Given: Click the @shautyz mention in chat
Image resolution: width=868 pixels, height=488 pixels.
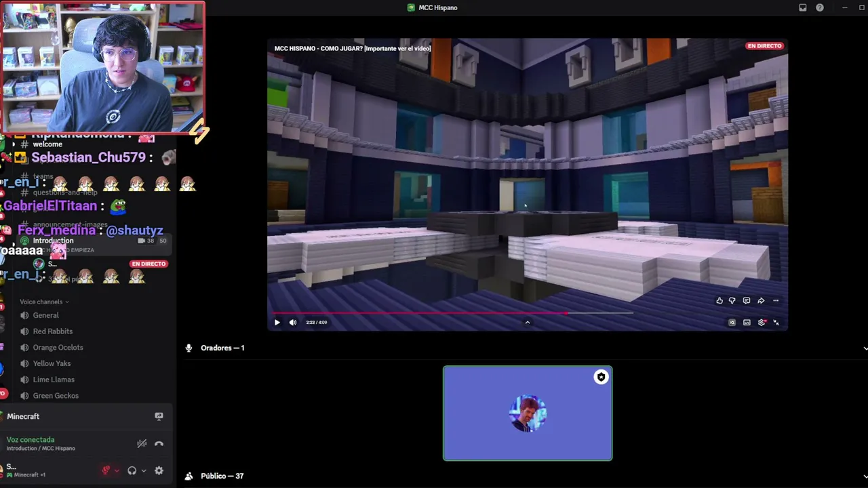Looking at the screenshot, I should pos(134,230).
